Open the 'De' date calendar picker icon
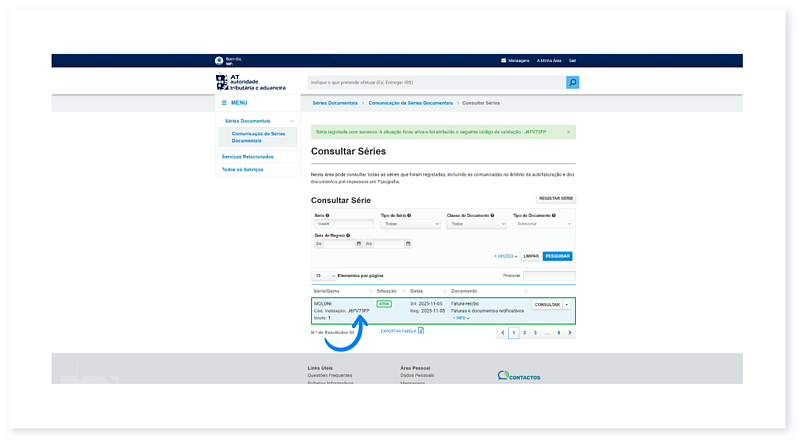Viewport: 800px width, 443px height. [358, 243]
